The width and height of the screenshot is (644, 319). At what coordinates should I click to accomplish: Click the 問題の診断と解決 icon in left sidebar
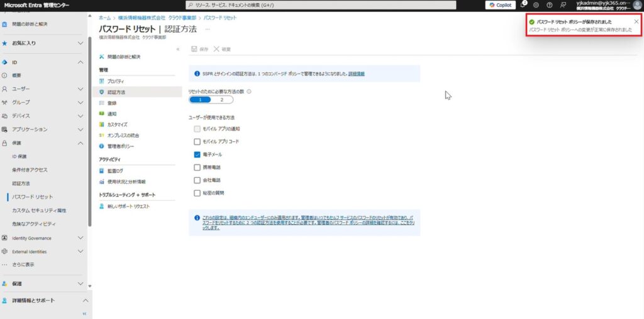[x=4, y=24]
